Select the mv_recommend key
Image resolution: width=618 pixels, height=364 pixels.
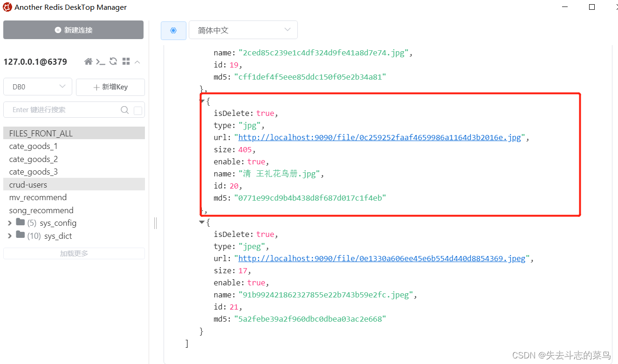[74, 197]
